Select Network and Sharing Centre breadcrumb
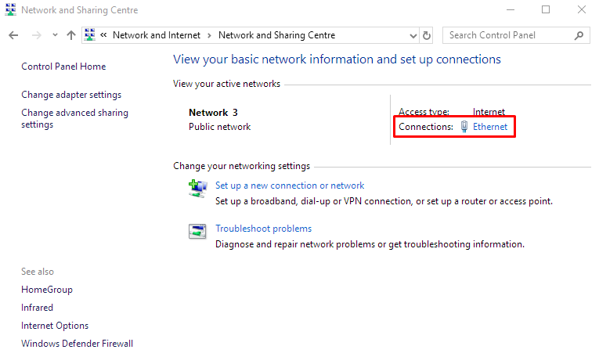Viewport: 599px width, 364px height. (276, 35)
